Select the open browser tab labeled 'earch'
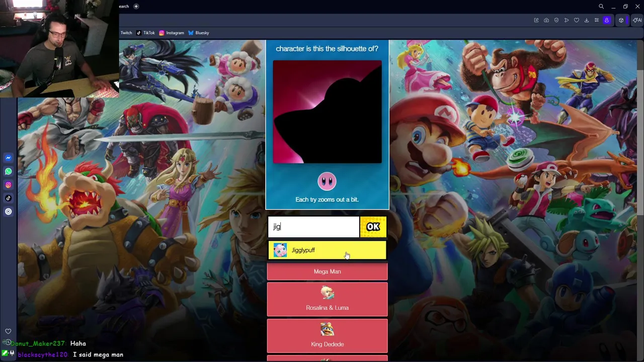The image size is (644, 362). pos(124,7)
